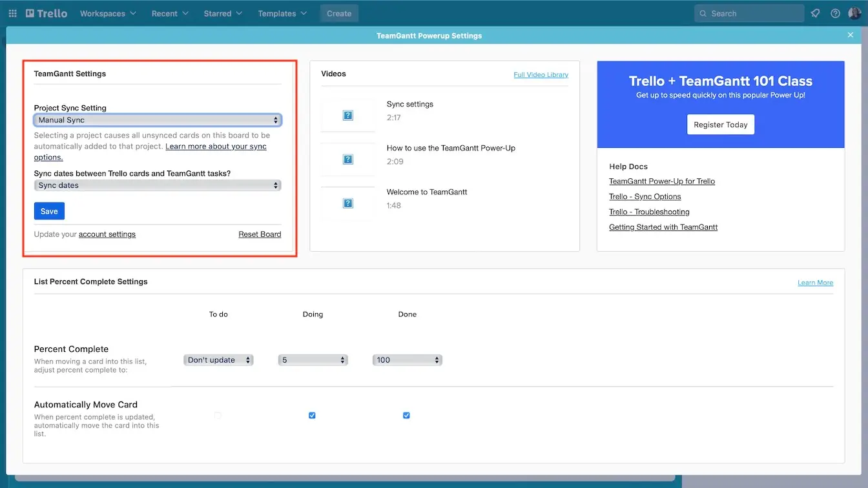The height and width of the screenshot is (488, 868).
Task: Click the Save button
Action: point(49,211)
